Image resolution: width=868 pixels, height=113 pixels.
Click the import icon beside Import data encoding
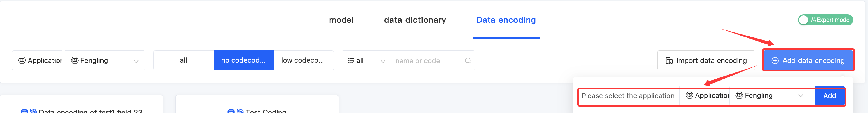pos(669,61)
